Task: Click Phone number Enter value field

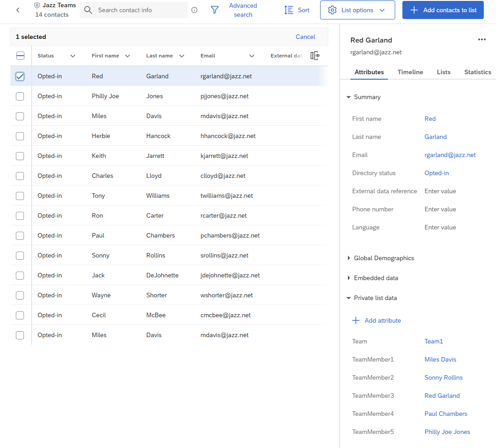Action: pos(440,209)
